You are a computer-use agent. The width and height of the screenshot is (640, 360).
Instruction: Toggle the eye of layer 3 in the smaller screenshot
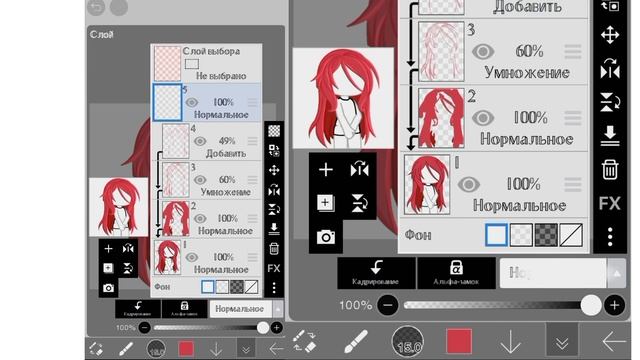point(200,180)
